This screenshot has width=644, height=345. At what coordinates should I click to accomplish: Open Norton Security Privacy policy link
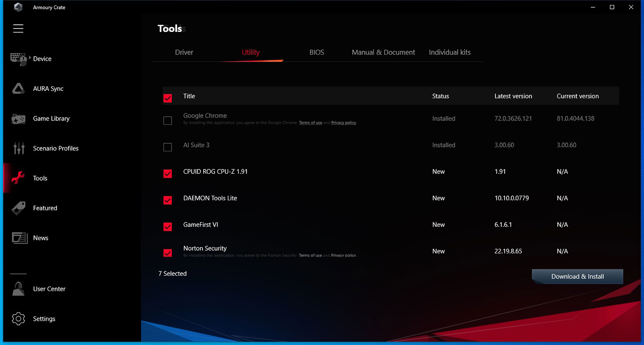(x=344, y=255)
